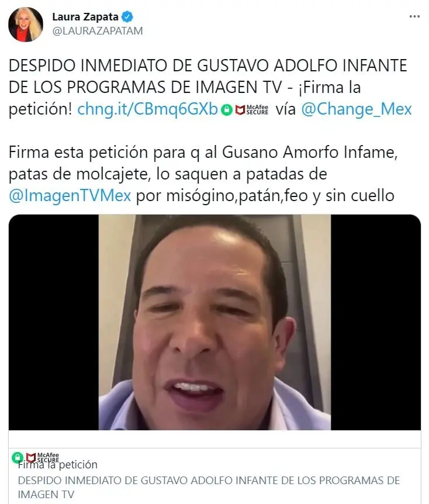Click Laura Zapata's profile avatar

[26, 25]
